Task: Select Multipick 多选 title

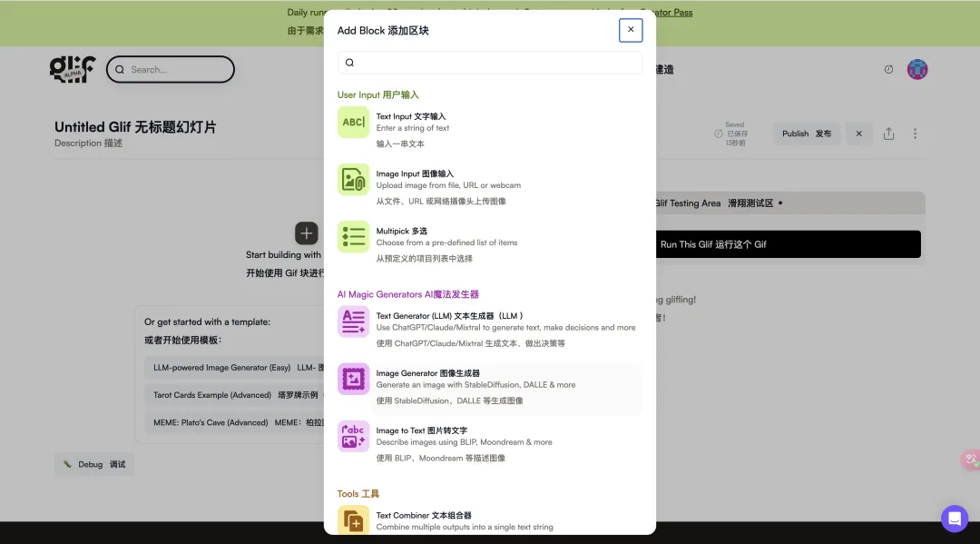Action: [x=402, y=232]
